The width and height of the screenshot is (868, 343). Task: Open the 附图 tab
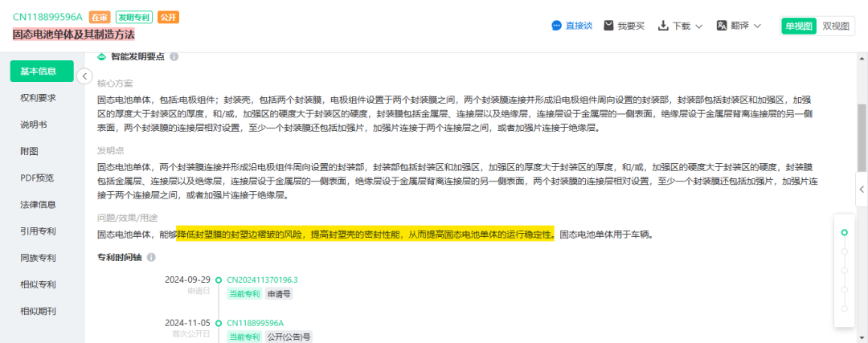coord(30,151)
